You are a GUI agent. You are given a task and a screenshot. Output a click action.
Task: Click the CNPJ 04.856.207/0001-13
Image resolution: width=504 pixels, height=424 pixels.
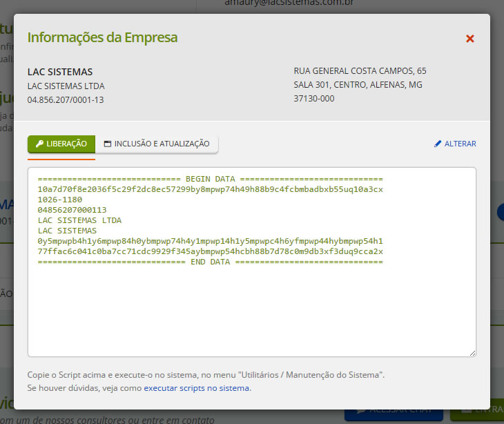click(x=66, y=100)
